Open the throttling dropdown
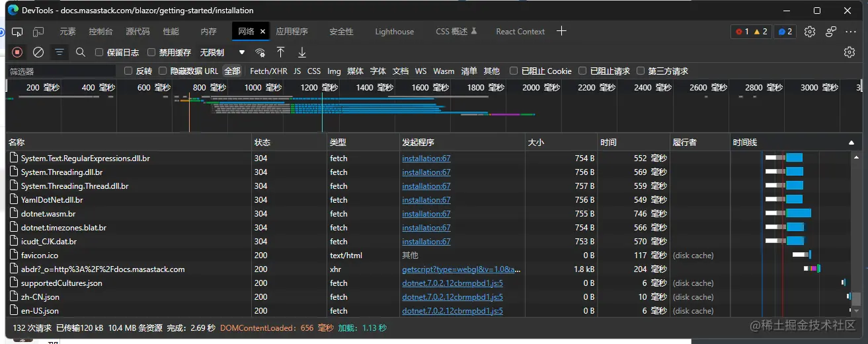 [222, 52]
